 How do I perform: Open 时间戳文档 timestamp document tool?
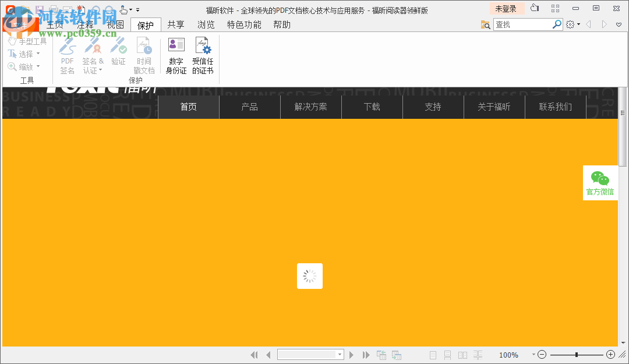(x=144, y=55)
